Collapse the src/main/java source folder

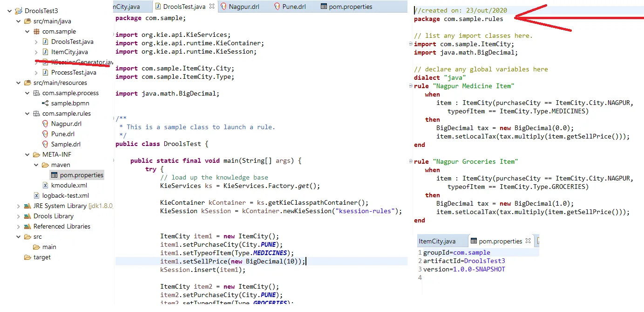pos(19,21)
